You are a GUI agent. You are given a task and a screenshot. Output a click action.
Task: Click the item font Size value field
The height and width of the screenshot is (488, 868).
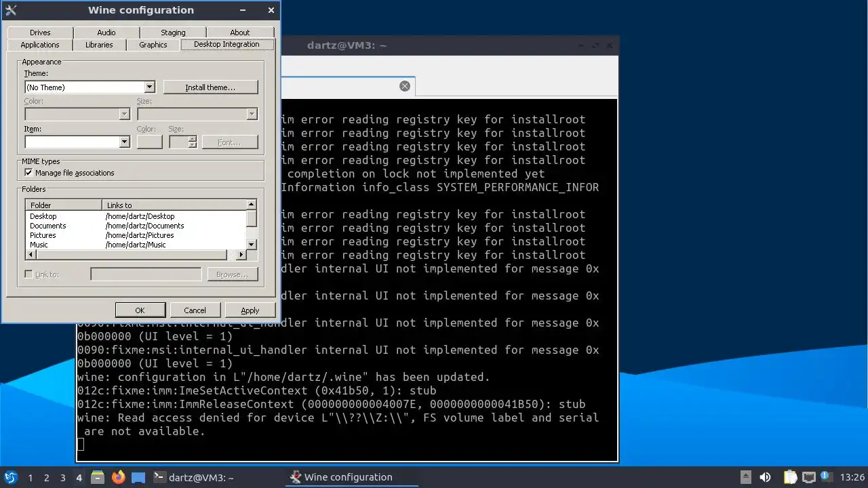(x=178, y=142)
